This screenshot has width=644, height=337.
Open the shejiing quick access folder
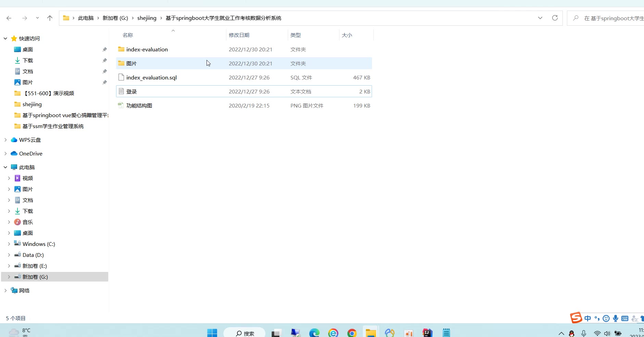pyautogui.click(x=32, y=104)
